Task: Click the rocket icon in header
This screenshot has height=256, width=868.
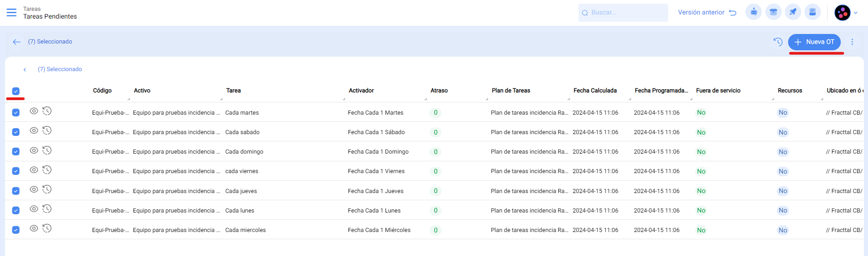Action: tap(793, 12)
